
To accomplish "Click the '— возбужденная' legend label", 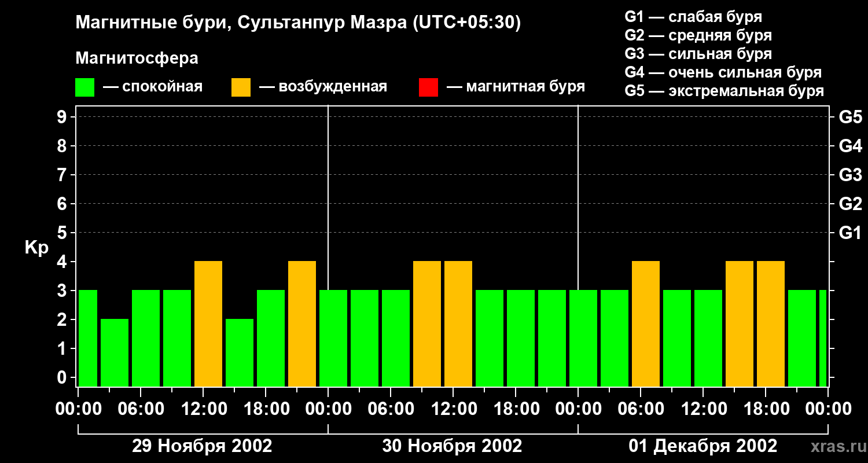I will point(323,87).
